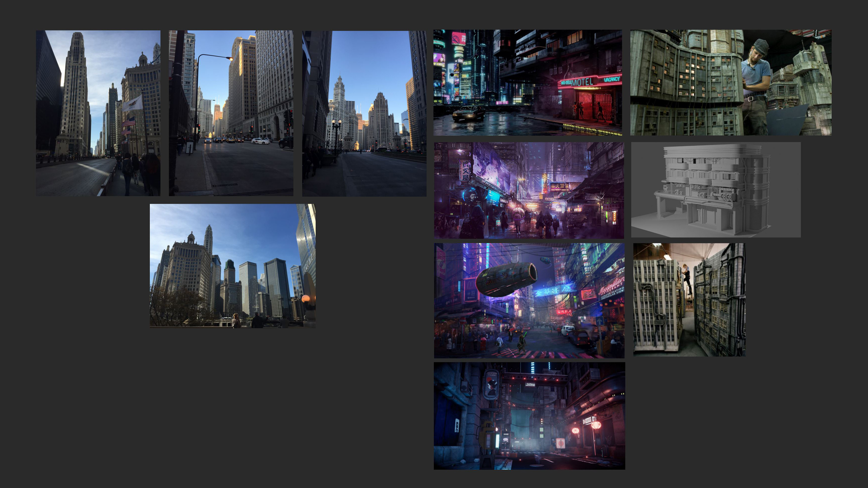The width and height of the screenshot is (868, 488).
Task: Open the purple crowded cyberpunk market alley image
Action: point(529,190)
